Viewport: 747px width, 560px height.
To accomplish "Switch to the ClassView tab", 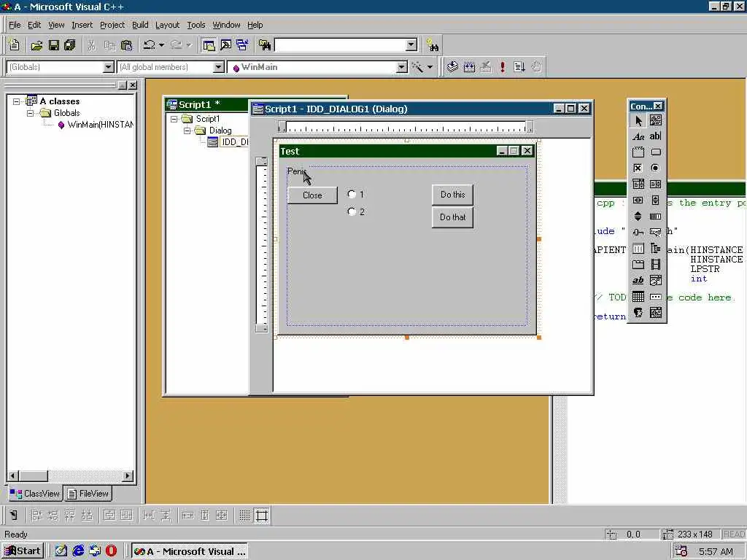I will (35, 494).
